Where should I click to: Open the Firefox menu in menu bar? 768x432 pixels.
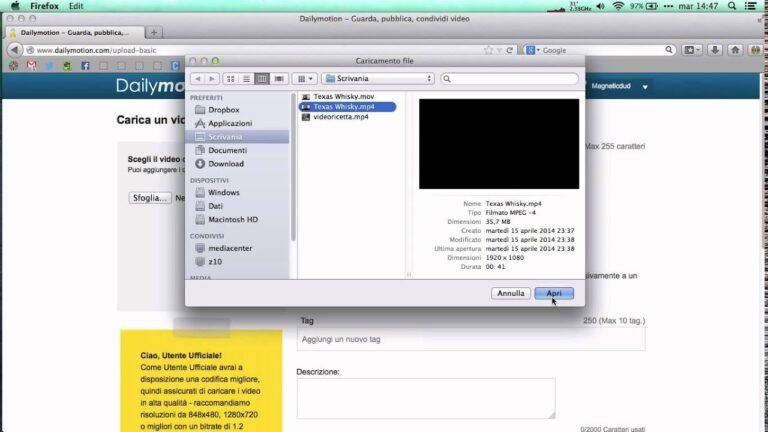(44, 6)
